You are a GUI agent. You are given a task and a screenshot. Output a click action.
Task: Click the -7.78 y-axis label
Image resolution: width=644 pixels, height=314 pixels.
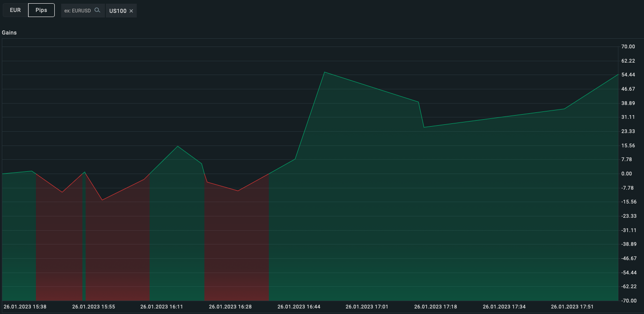click(x=627, y=188)
